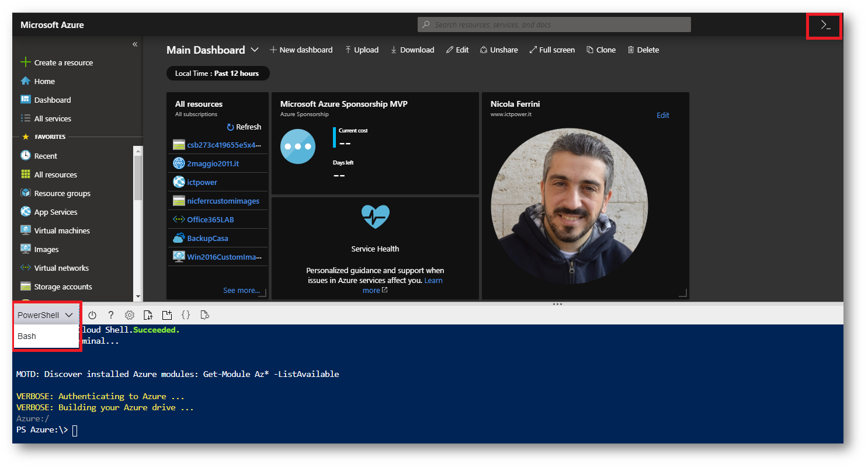Open new session icon in shell toolbar

click(x=167, y=315)
